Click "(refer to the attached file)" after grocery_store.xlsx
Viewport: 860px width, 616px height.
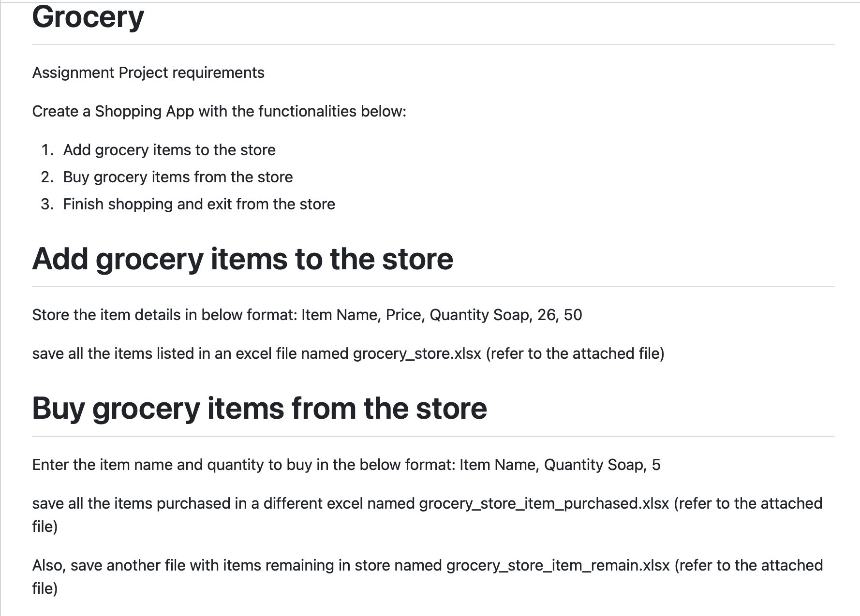(x=575, y=353)
